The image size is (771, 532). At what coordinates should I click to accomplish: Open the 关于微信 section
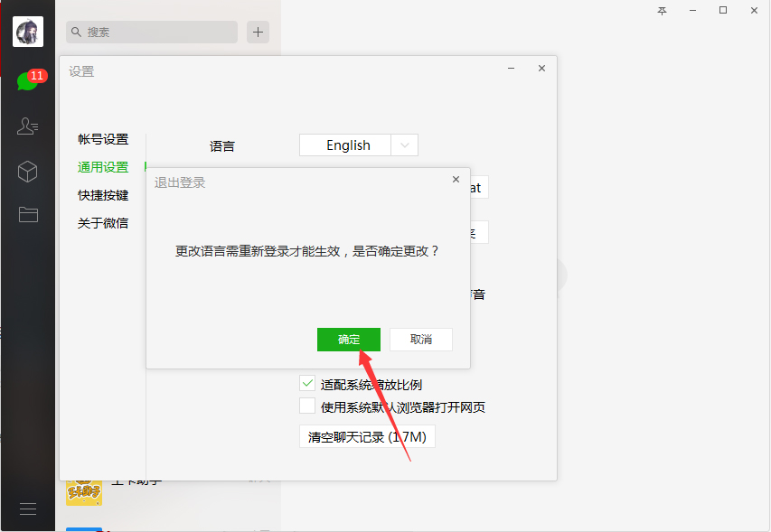coord(102,223)
